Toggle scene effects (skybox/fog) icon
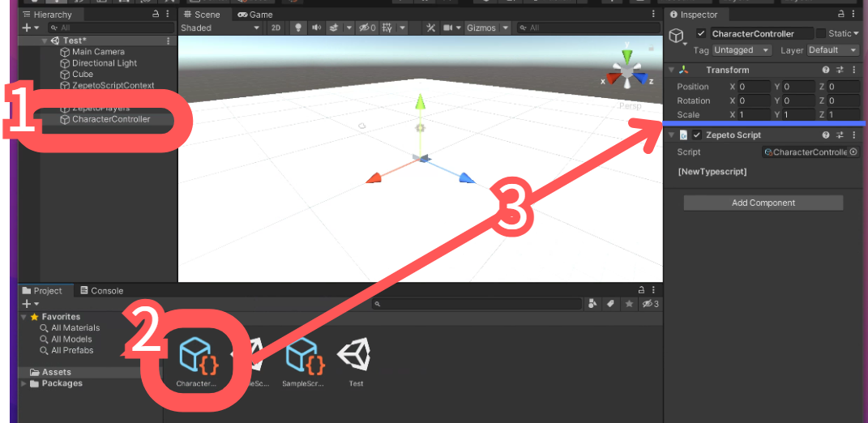Viewport: 868px width, 423px height. pos(333,28)
